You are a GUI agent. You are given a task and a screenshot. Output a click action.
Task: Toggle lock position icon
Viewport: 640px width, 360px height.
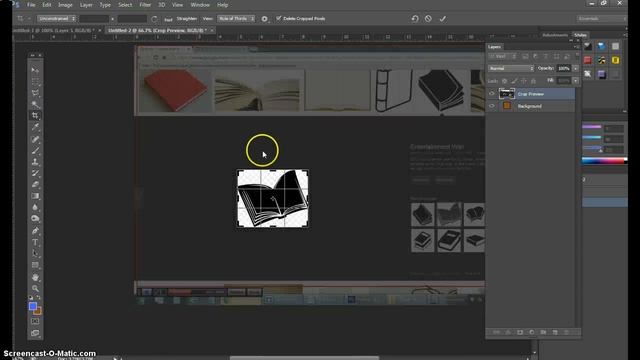pos(524,81)
